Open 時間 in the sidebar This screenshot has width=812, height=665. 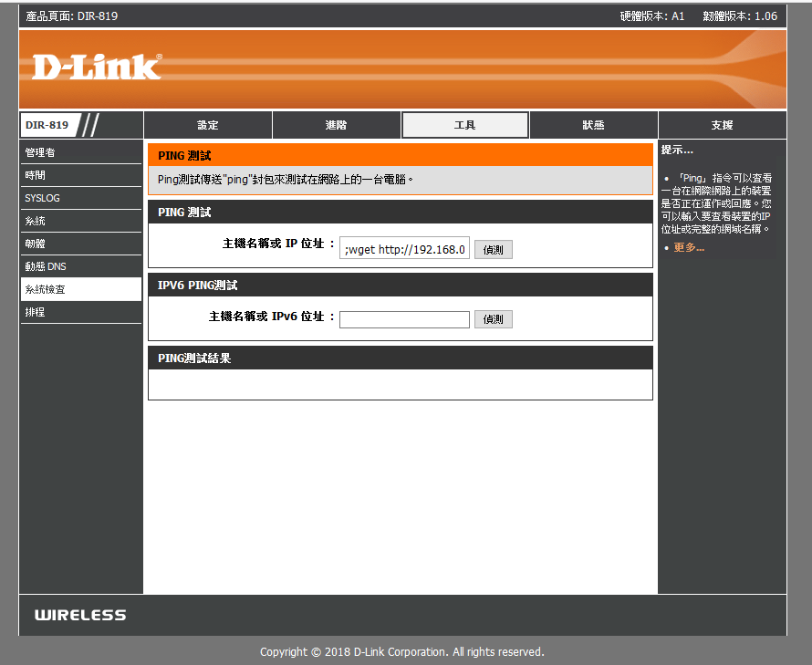pos(81,175)
